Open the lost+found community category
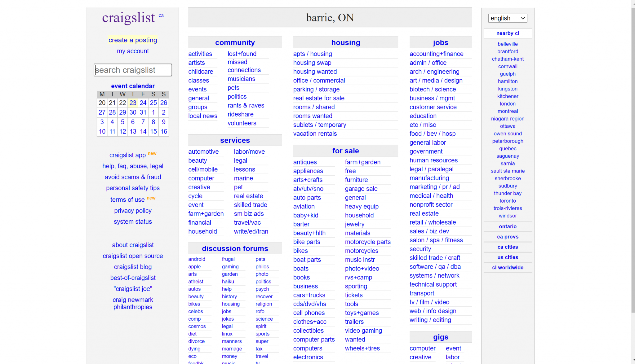This screenshot has width=635, height=364. pyautogui.click(x=242, y=54)
